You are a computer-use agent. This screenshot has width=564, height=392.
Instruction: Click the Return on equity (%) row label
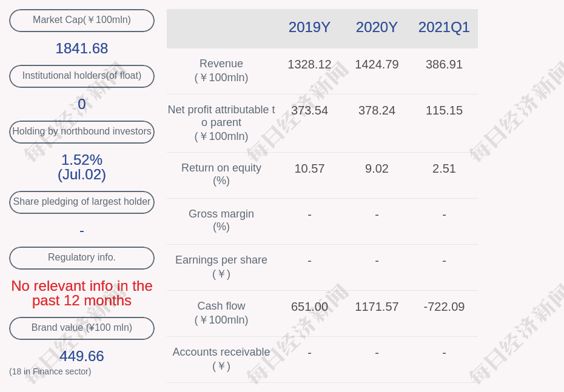click(x=221, y=174)
